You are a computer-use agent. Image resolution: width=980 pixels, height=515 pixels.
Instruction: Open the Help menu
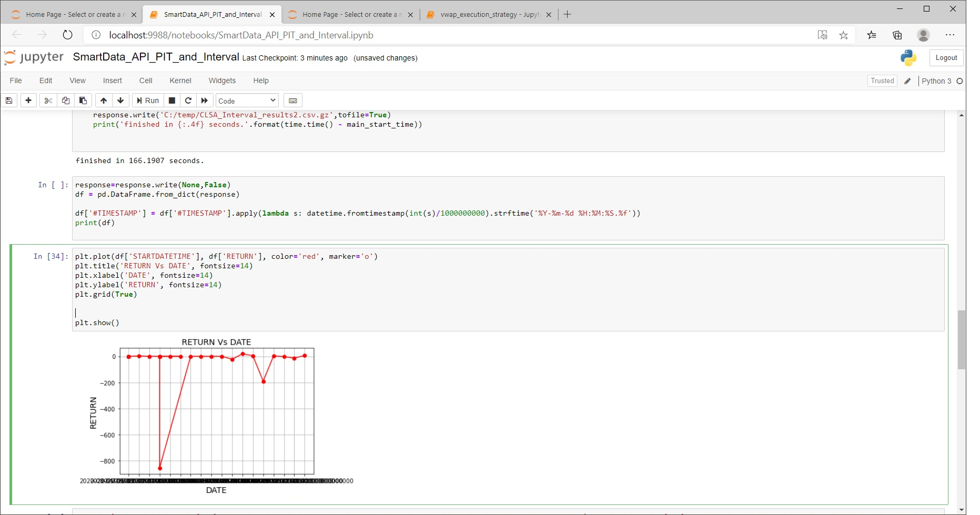point(261,80)
